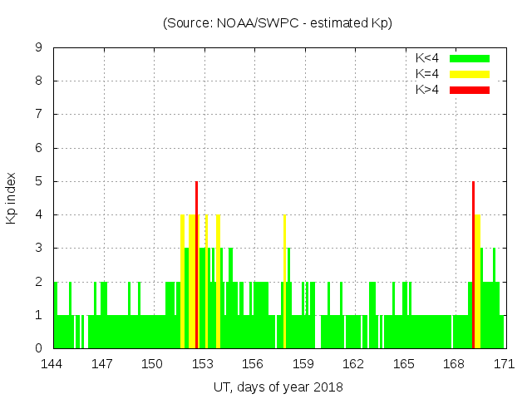Image resolution: width=532 pixels, height=399 pixels.
Task: Click the x-axis tick label 162
Action: (353, 364)
